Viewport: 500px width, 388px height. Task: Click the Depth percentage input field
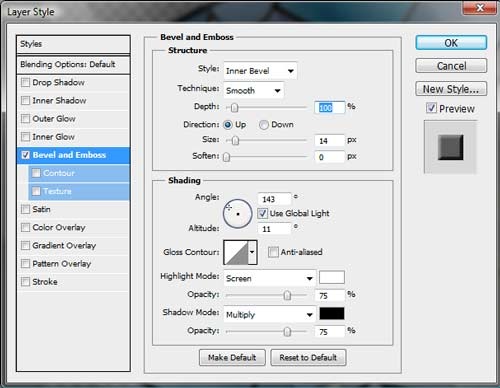(329, 107)
